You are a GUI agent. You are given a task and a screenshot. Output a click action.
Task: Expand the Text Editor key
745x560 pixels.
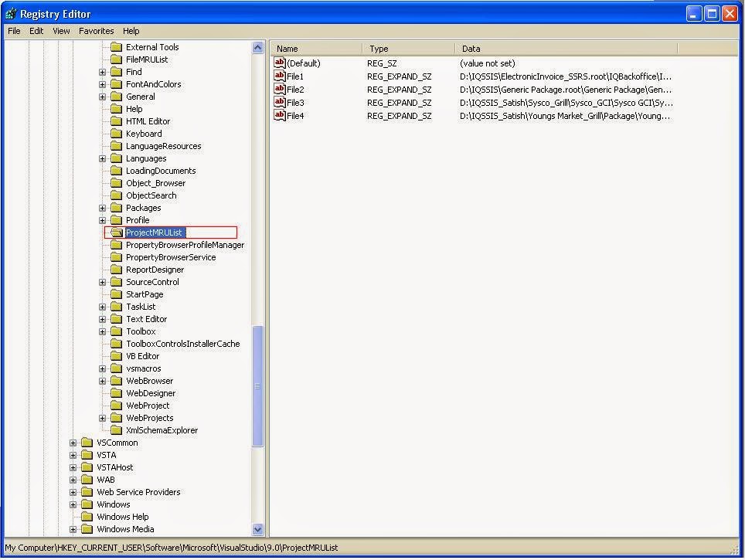click(102, 319)
